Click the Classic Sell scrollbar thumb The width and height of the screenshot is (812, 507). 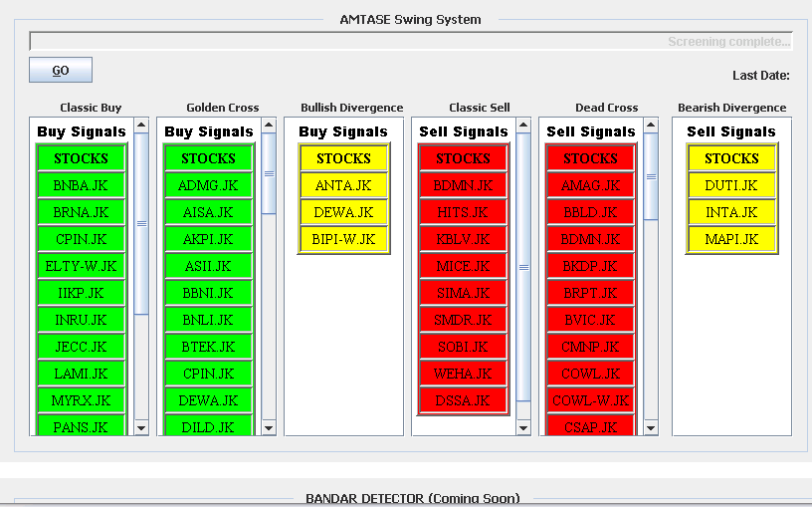tap(523, 267)
